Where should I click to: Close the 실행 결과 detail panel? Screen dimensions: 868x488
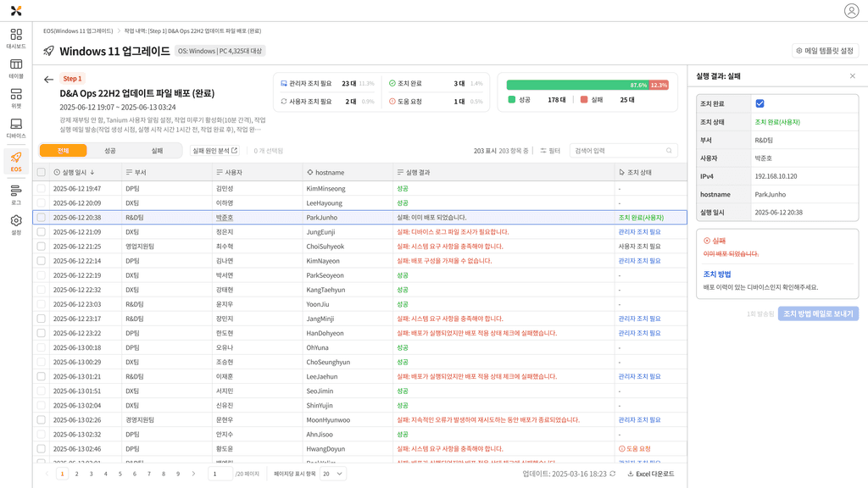click(x=852, y=75)
